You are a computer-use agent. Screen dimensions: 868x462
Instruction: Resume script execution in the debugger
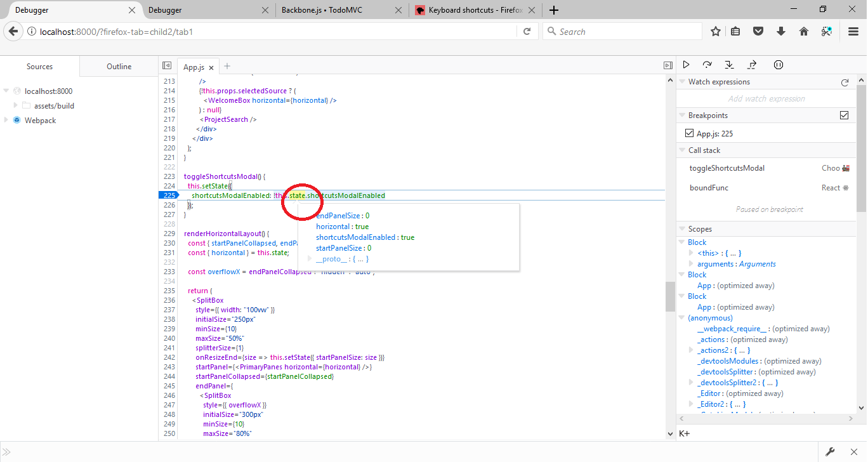[686, 64]
